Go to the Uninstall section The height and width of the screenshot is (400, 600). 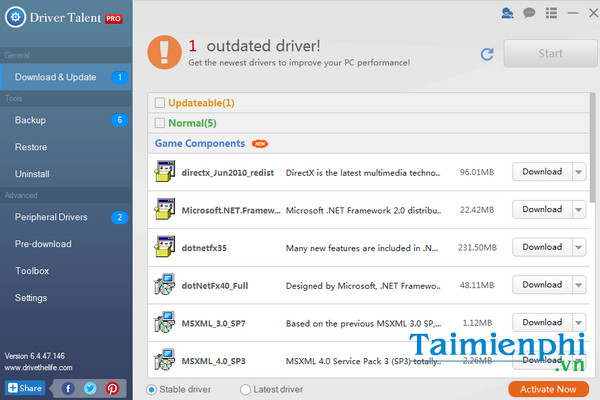pyautogui.click(x=66, y=174)
